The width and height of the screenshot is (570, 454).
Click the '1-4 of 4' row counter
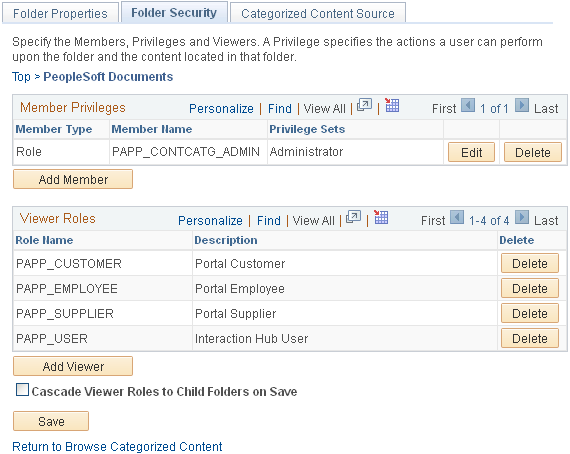(x=489, y=221)
